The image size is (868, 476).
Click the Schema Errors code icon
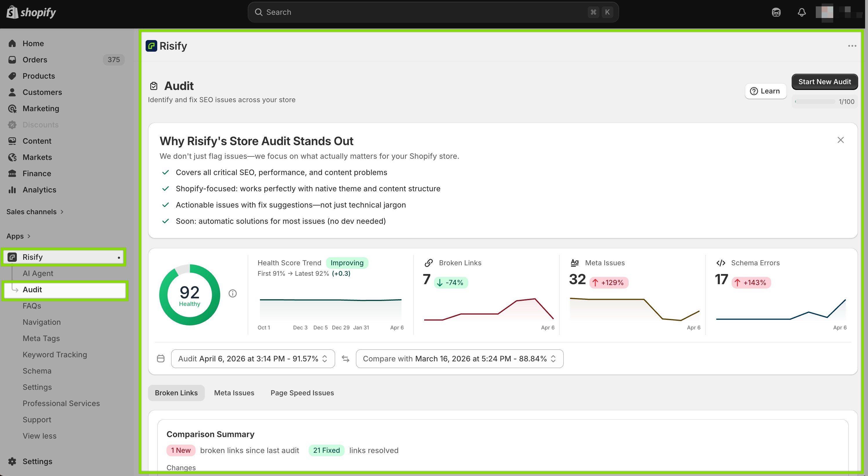click(x=721, y=263)
